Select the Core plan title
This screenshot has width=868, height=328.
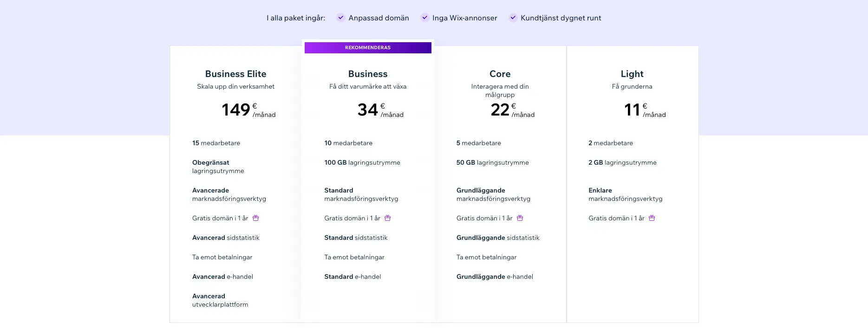[500, 74]
